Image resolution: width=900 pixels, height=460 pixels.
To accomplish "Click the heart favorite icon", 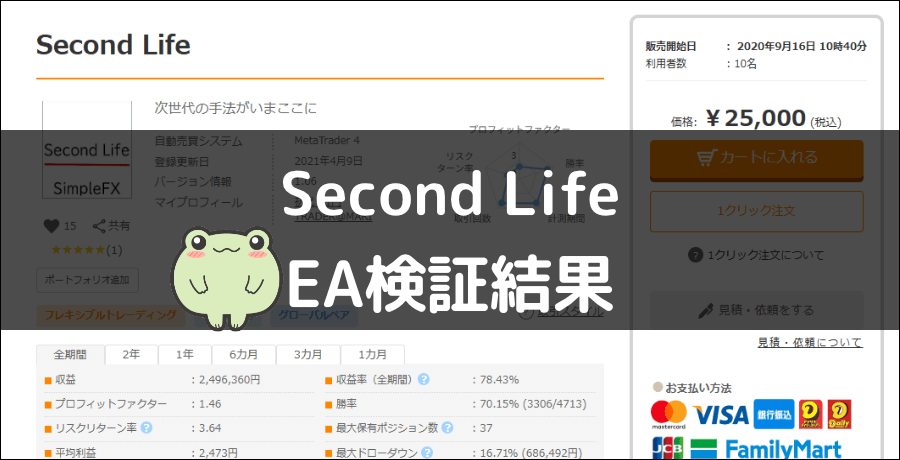I will pyautogui.click(x=52, y=226).
